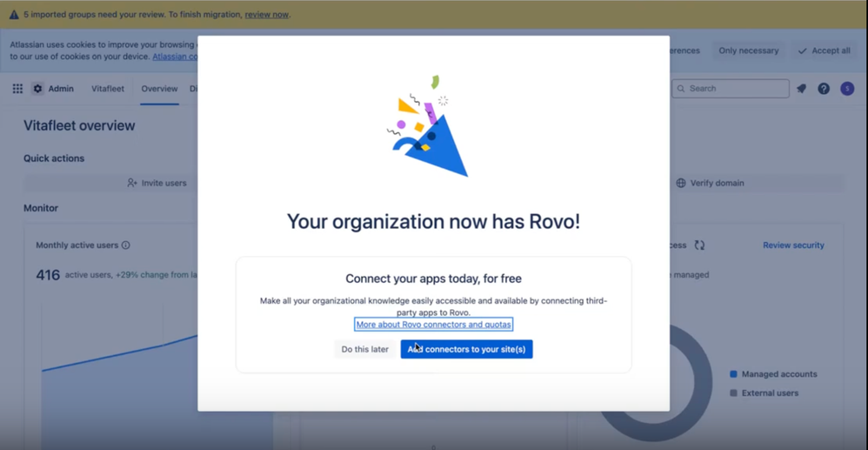Open the help question mark icon
Screen dimensions: 868x450
pos(824,89)
